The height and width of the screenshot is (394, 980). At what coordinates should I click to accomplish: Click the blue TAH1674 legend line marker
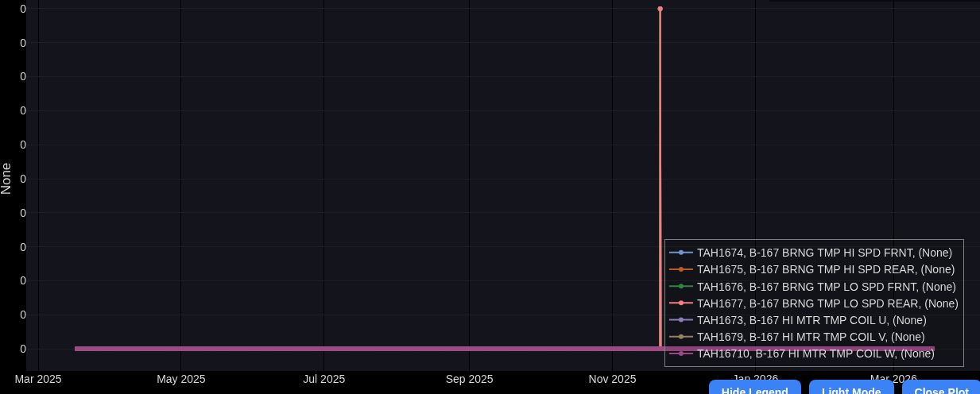pos(681,253)
